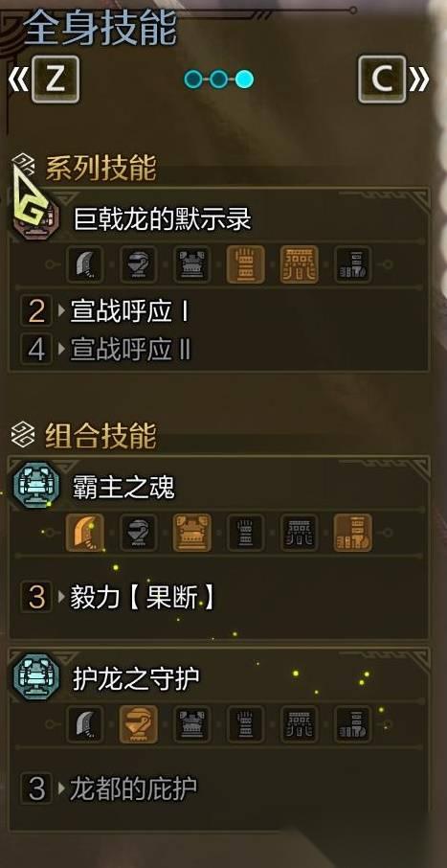The height and width of the screenshot is (868, 447).
Task: Go to next page with C button
Action: pyautogui.click(x=382, y=80)
